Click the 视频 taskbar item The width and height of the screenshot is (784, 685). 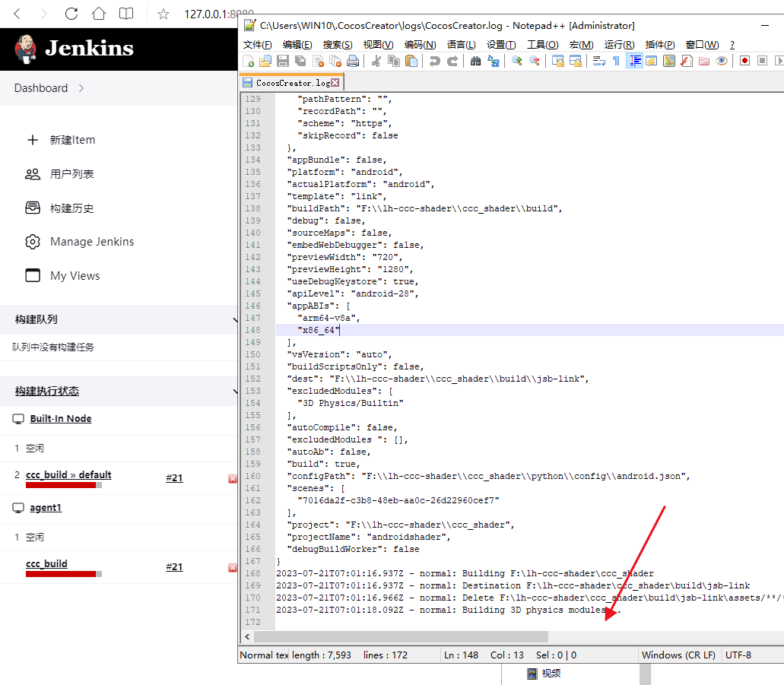pos(544,674)
